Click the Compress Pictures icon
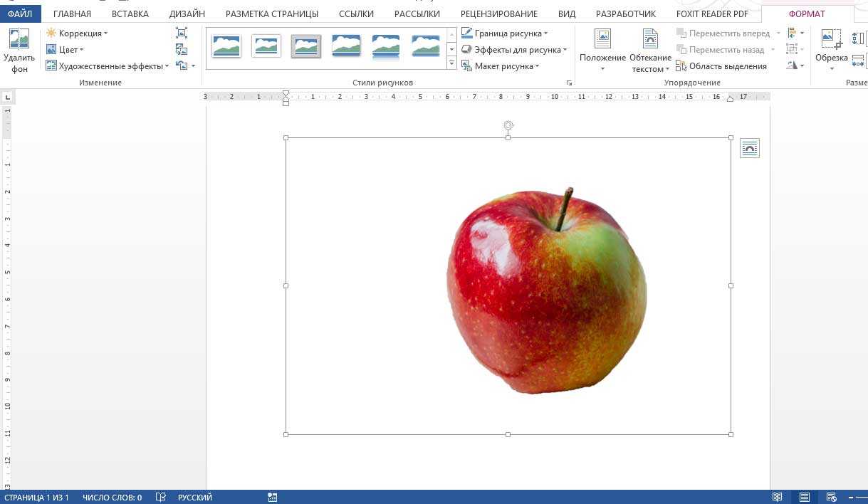Screen dimensions: 868x504 pos(182,33)
